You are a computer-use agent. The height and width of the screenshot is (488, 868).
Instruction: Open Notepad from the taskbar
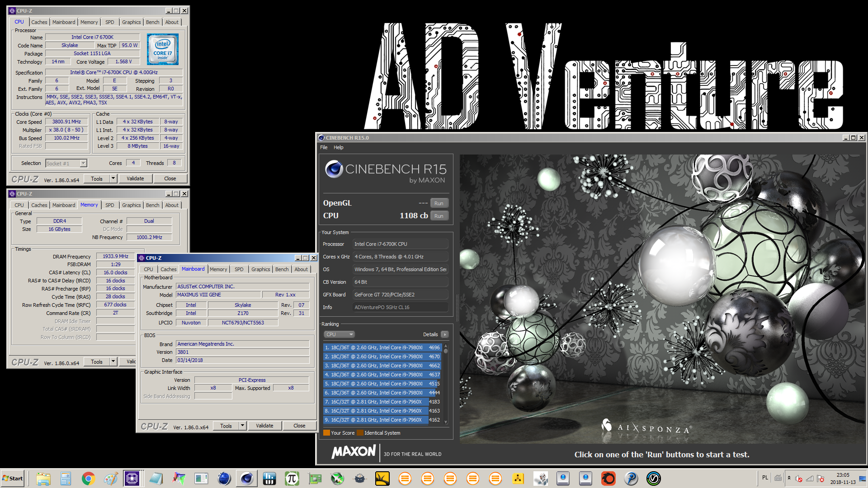click(x=156, y=479)
